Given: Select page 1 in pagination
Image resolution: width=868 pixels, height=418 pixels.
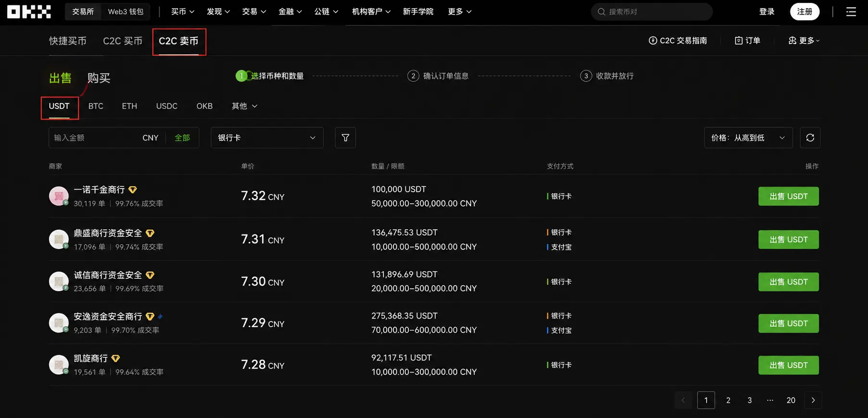Looking at the screenshot, I should click(x=706, y=400).
